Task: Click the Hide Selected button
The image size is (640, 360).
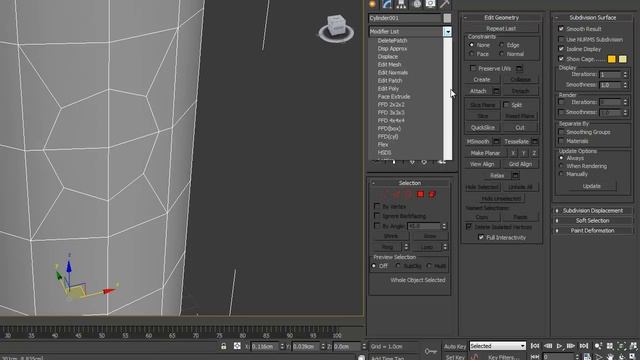Action: 482,187
